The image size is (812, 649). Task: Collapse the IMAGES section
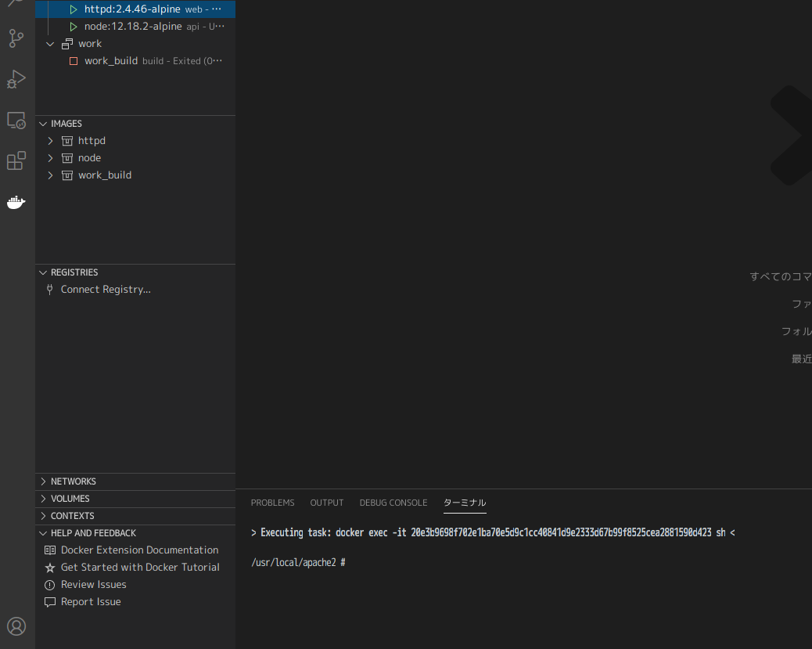tap(43, 124)
